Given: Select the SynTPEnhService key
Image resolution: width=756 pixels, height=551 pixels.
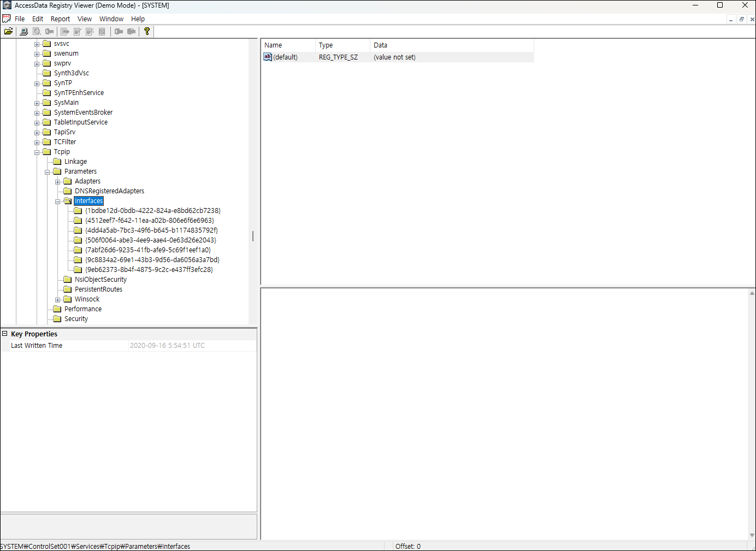Looking at the screenshot, I should pyautogui.click(x=79, y=93).
